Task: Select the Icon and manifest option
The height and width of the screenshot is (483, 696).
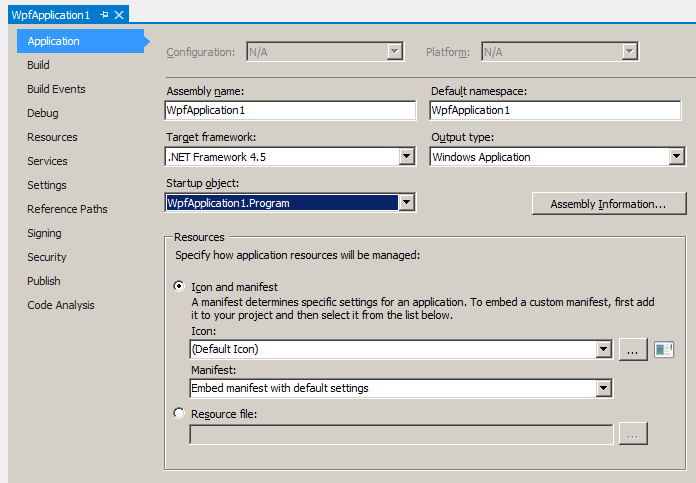Action: point(180,286)
